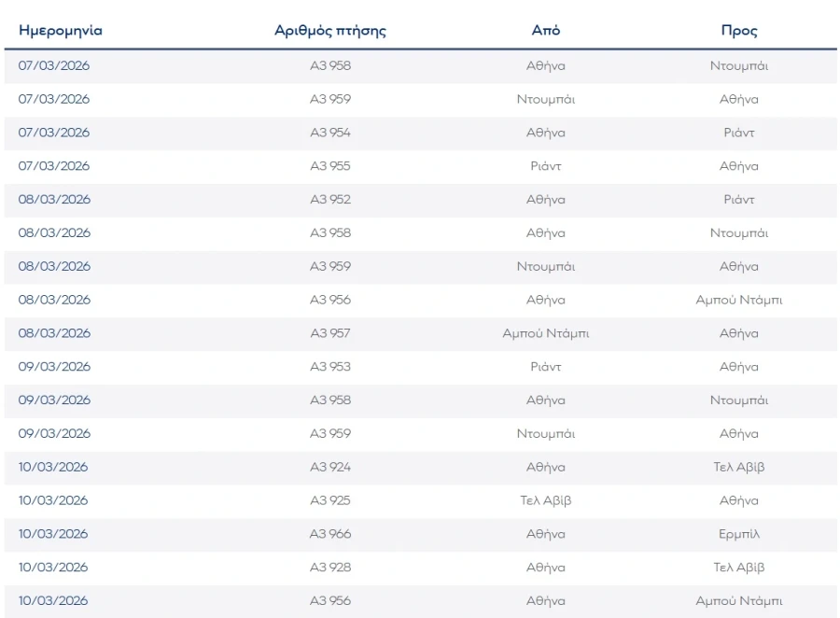Image resolution: width=840 pixels, height=618 pixels.
Task: Click the date 08/03/2026 in A3 952 row
Action: 54,200
